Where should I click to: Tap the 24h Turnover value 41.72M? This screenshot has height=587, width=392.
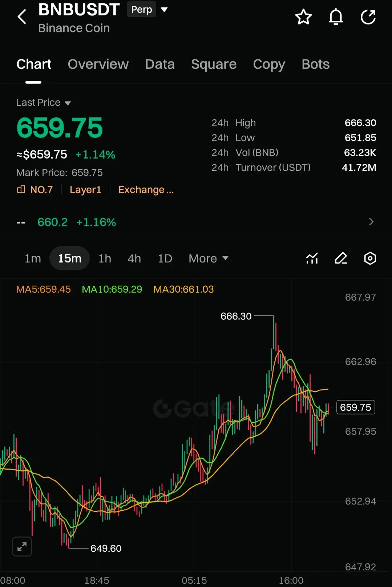[x=359, y=168]
